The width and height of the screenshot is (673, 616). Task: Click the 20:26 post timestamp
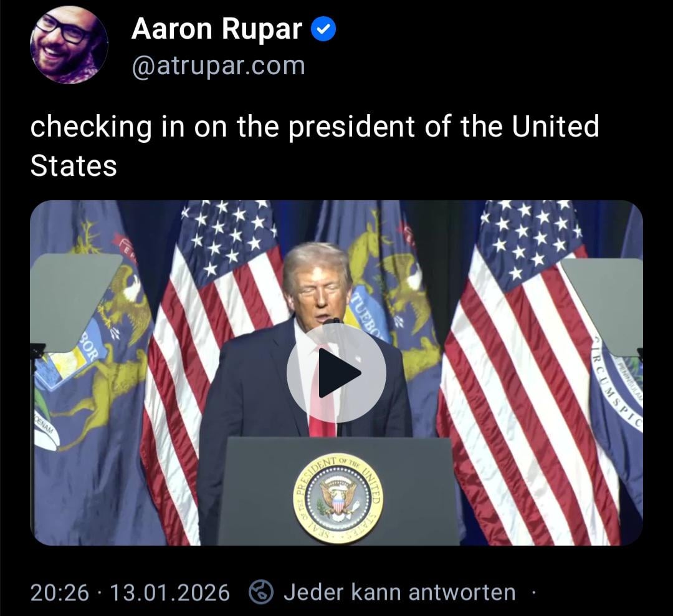pos(60,592)
